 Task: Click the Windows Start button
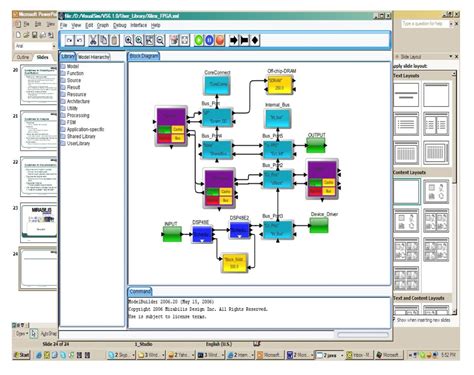pyautogui.click(x=21, y=355)
